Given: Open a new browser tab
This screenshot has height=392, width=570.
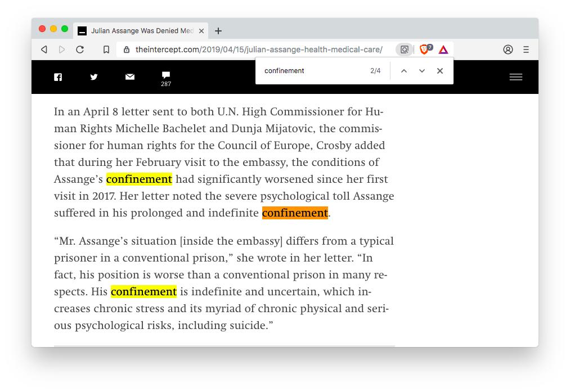Looking at the screenshot, I should click(x=218, y=31).
